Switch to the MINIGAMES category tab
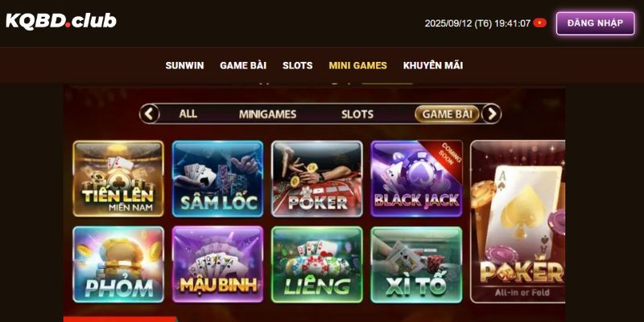Screen dimensions: 644x322 (268, 114)
